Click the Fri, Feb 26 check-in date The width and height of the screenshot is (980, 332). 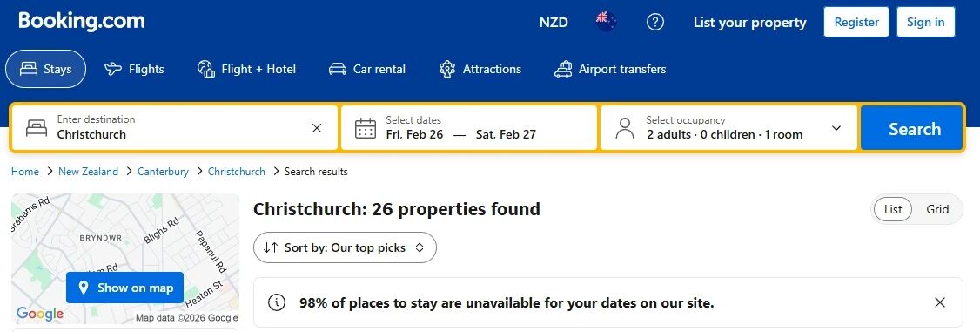point(414,134)
